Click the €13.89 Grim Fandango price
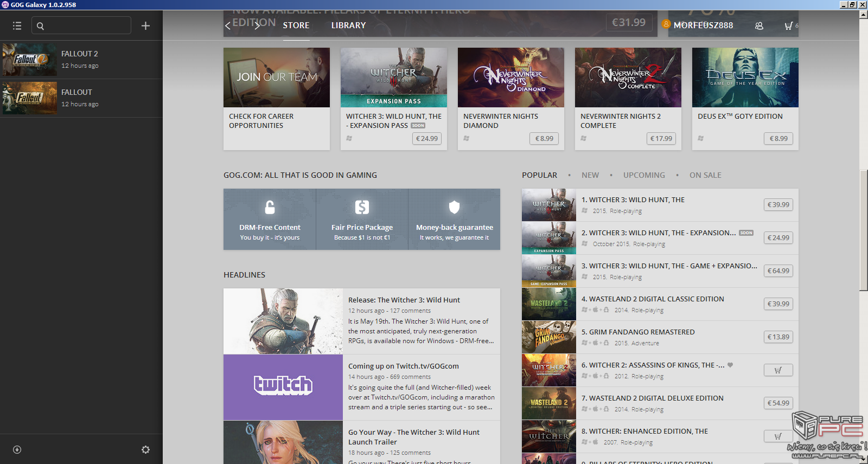The image size is (868, 464). click(x=778, y=337)
